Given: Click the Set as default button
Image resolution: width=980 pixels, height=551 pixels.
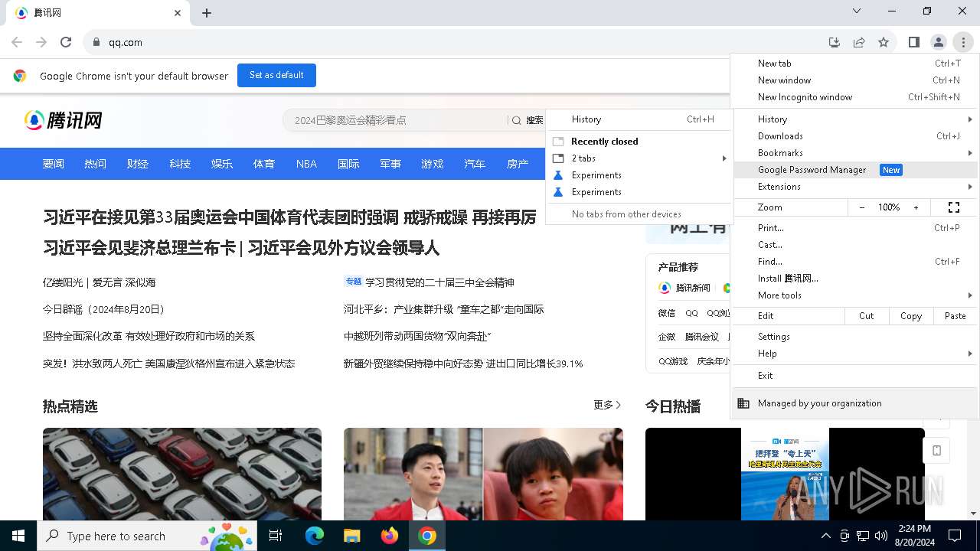Looking at the screenshot, I should [x=276, y=75].
